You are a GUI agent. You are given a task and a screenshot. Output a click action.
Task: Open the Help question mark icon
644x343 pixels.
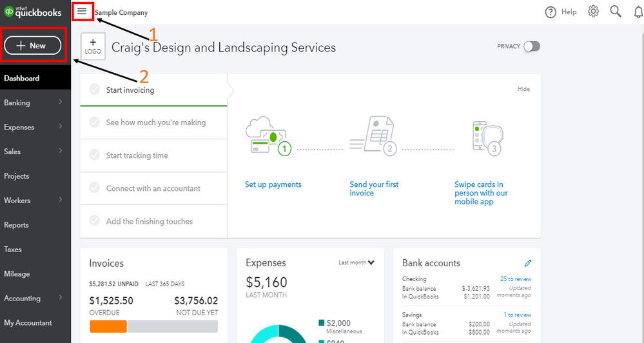[x=551, y=12]
